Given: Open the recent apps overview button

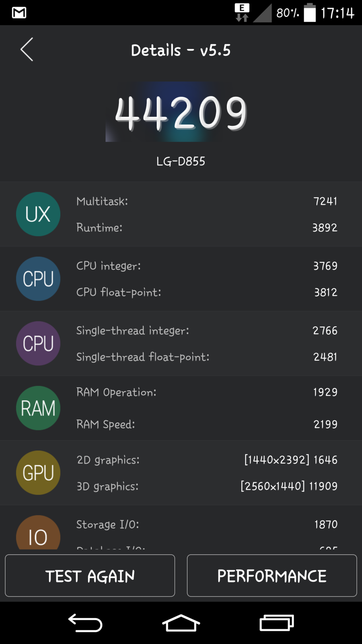Looking at the screenshot, I should [277, 623].
